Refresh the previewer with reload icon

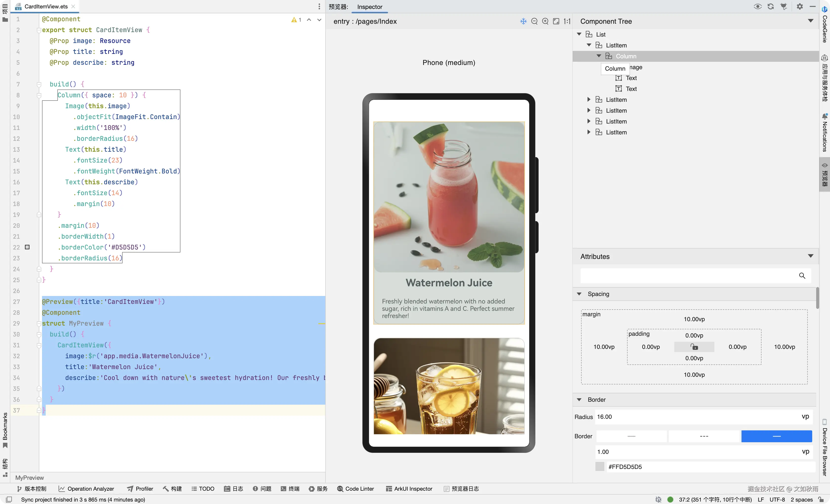[x=771, y=6]
